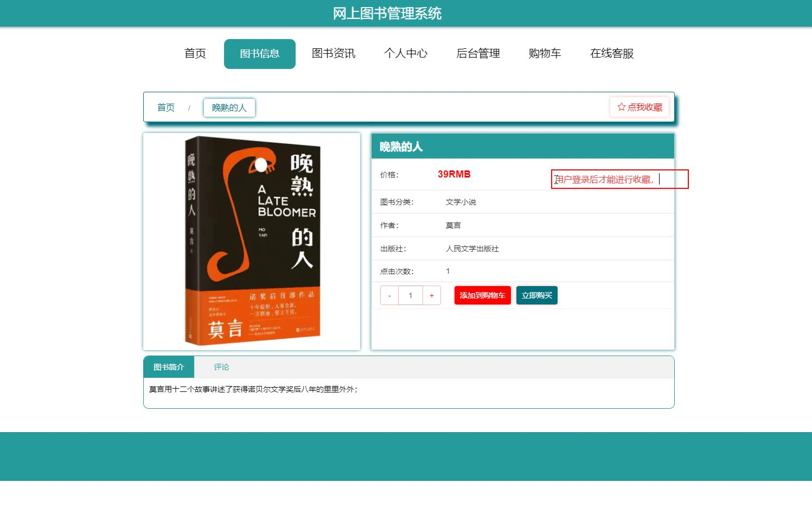Viewport: 812px width, 507px height.
Task: Decrease quantity with the minus button
Action: 389,295
